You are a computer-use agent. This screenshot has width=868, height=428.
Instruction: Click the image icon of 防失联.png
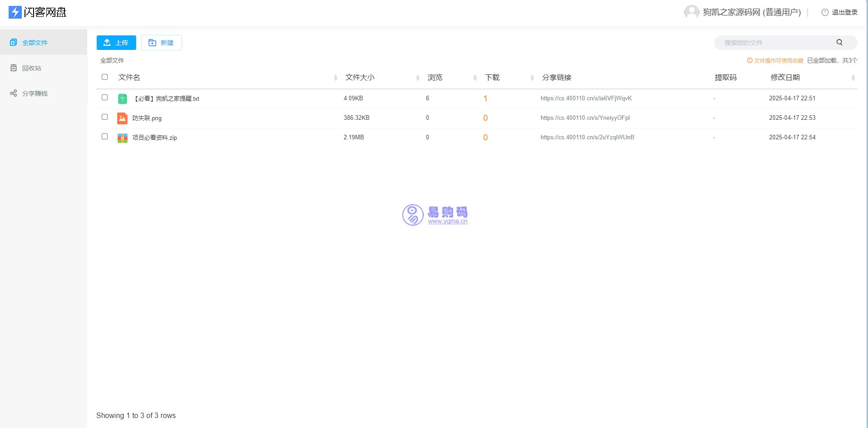point(122,118)
